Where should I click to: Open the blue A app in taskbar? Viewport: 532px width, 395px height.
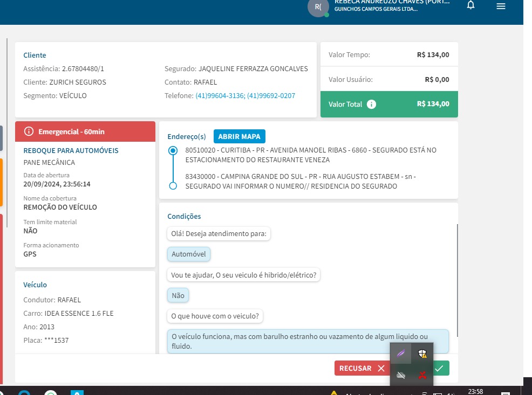coord(77,392)
